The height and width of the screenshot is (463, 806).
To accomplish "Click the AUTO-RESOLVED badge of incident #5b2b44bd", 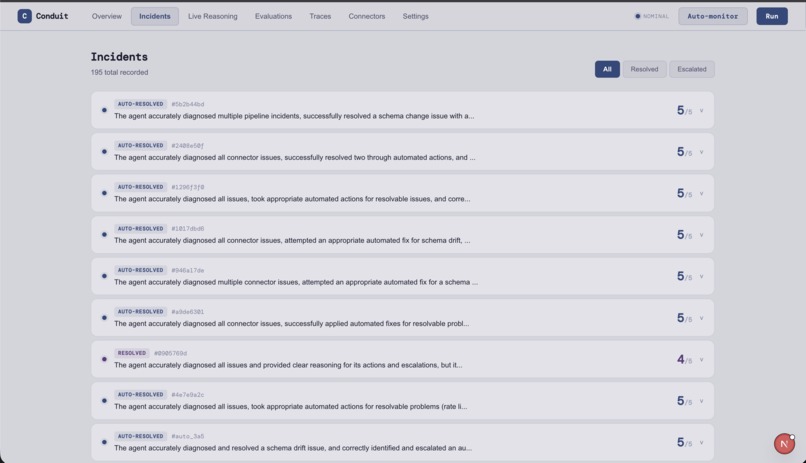I will pyautogui.click(x=140, y=104).
